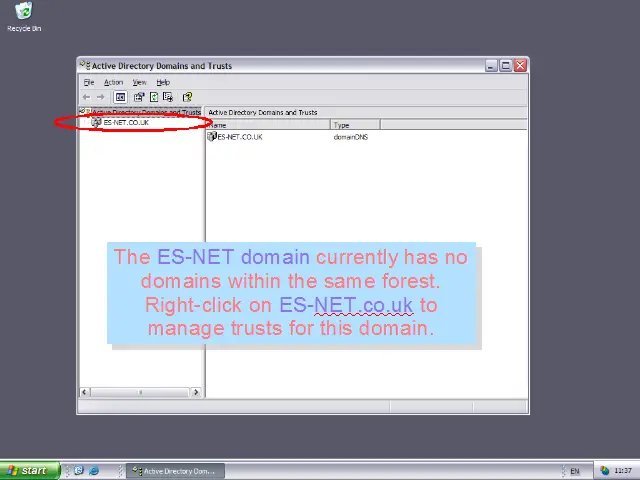This screenshot has height=480, width=640.
Task: Toggle the Show/Hide Console Tree icon
Action: pyautogui.click(x=120, y=97)
